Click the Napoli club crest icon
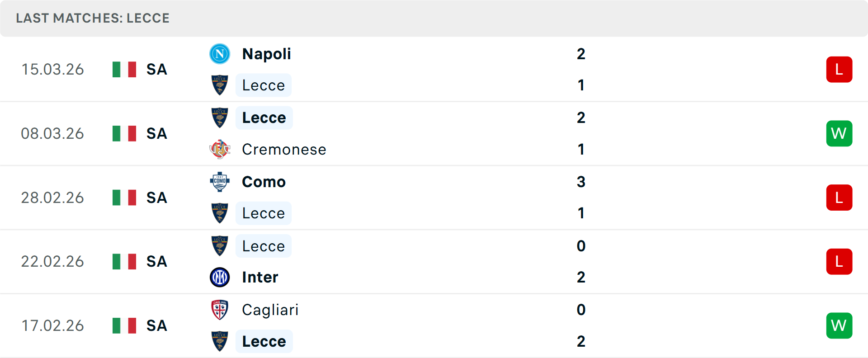Viewport: 868px width, 358px height. (x=220, y=54)
